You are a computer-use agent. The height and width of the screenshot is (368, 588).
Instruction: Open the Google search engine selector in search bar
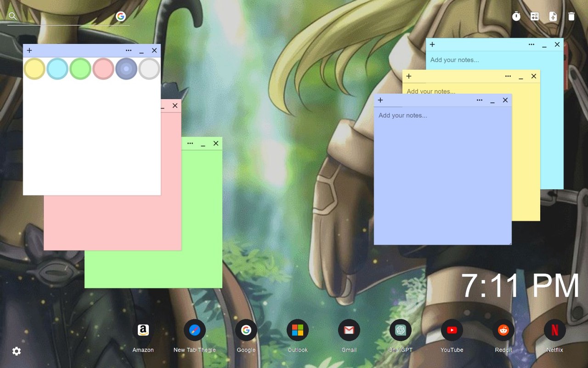[x=121, y=17]
